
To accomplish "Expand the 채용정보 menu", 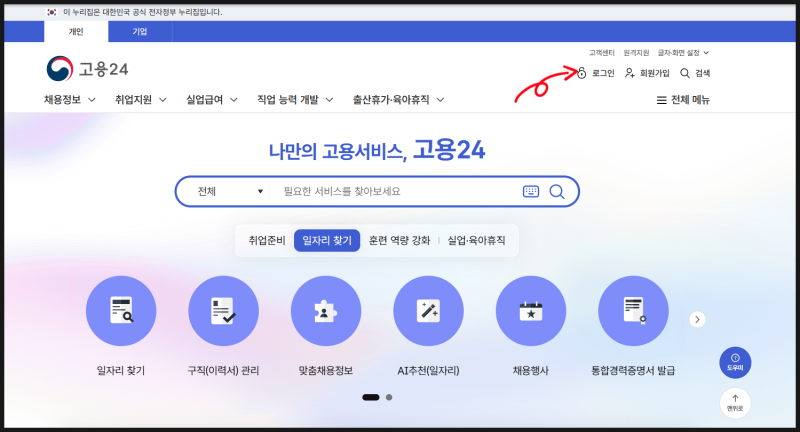I will click(69, 100).
